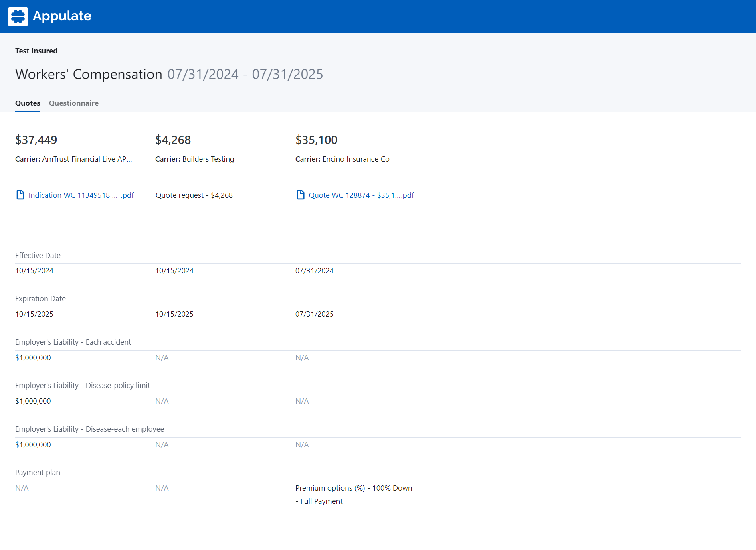Viewport: 756px width, 550px height.
Task: Click the Appulate clover logo icon
Action: tap(18, 16)
